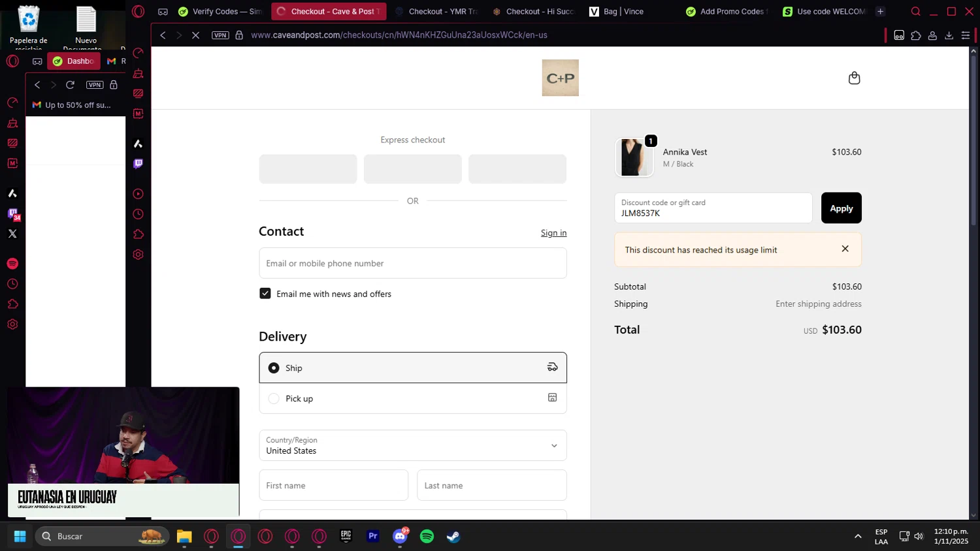Open the extensions puzzle icon in the toolbar
The image size is (980, 551).
tap(916, 35)
